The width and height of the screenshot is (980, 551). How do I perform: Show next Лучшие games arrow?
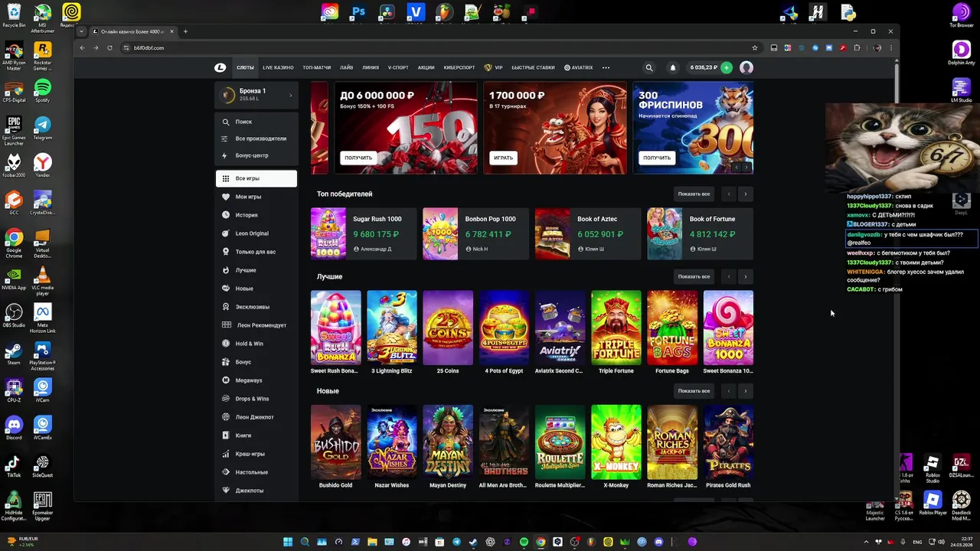coord(745,276)
